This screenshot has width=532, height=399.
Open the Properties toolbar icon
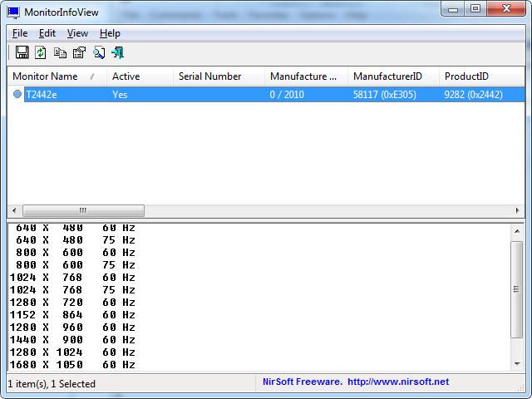click(x=80, y=52)
